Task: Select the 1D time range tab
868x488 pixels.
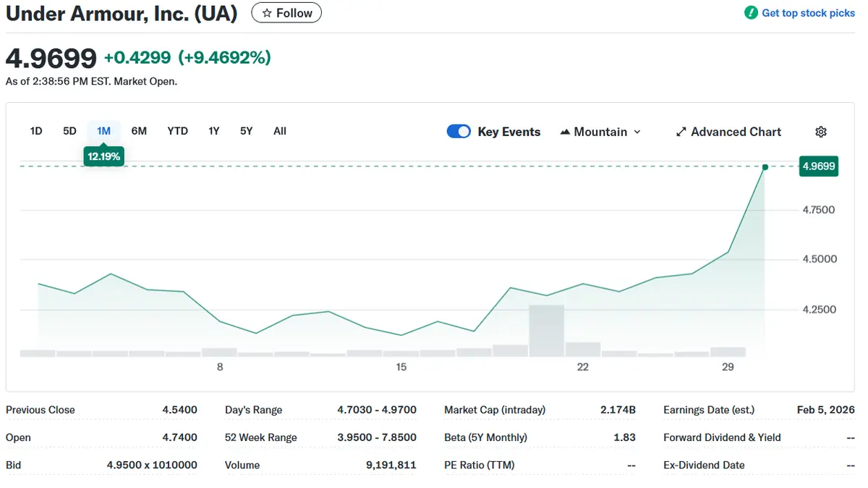Action: pyautogui.click(x=36, y=131)
